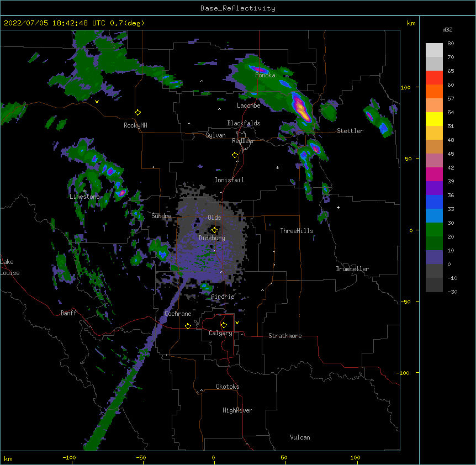Click the Sylvan town label
476x465 pixels.
coord(215,135)
